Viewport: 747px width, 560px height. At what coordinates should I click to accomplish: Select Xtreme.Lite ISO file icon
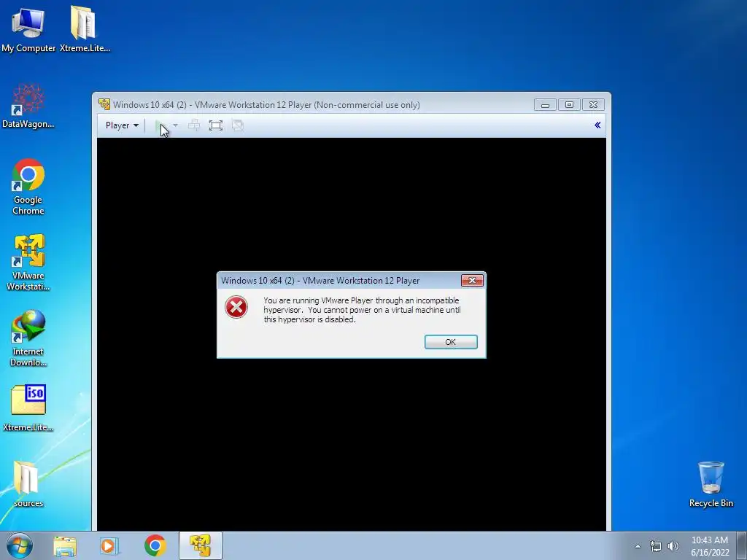[28, 408]
